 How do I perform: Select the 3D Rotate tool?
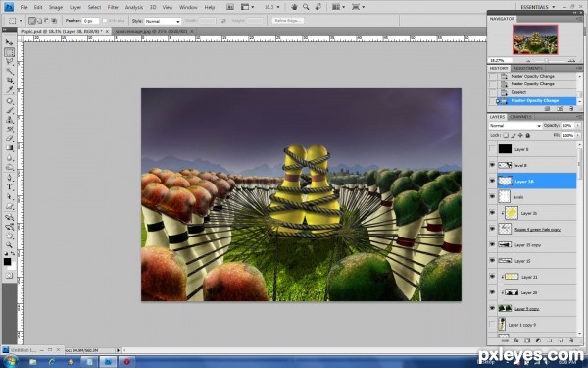click(x=9, y=218)
